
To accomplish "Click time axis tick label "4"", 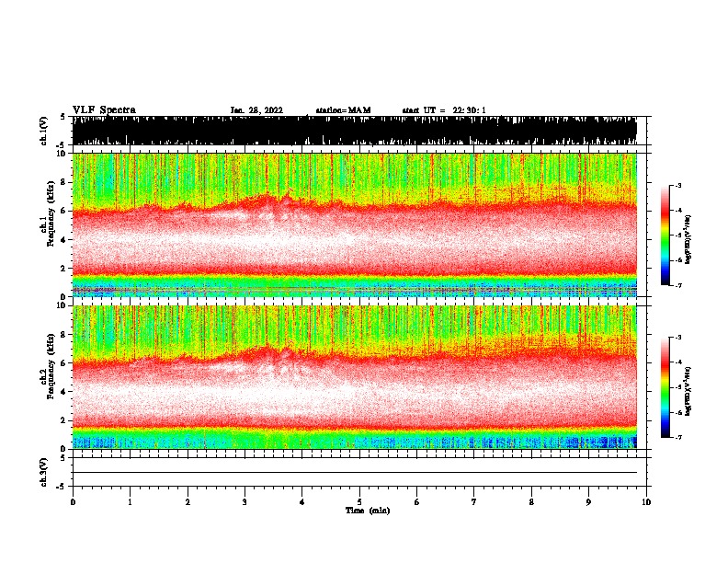I will coord(302,502).
